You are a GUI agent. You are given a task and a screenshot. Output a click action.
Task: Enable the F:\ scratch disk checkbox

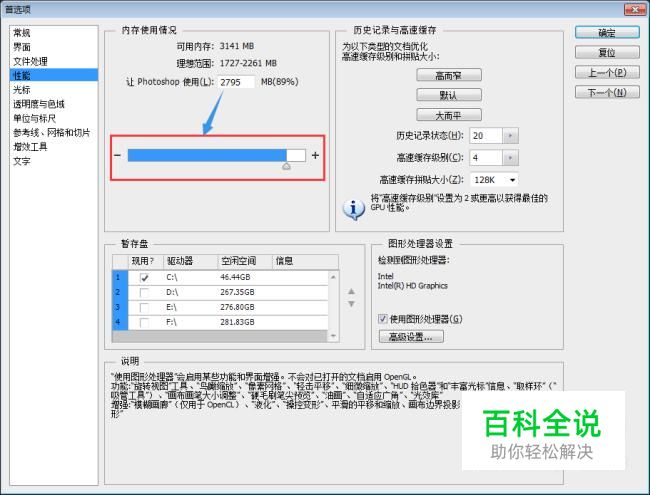pos(144,322)
